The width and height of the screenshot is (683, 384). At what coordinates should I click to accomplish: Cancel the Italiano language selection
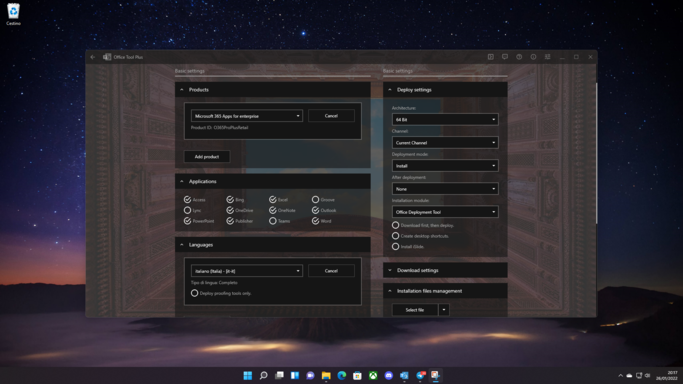[x=331, y=271]
